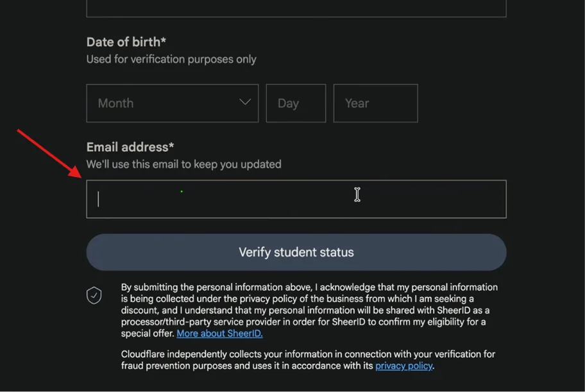The height and width of the screenshot is (392, 585).
Task: Click the Verify student status button
Action: [x=296, y=252]
